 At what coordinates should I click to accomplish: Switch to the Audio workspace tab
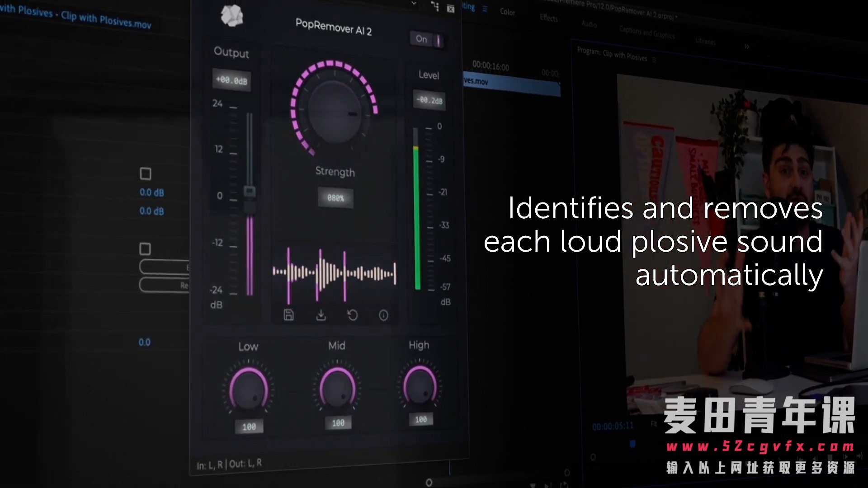pyautogui.click(x=589, y=23)
